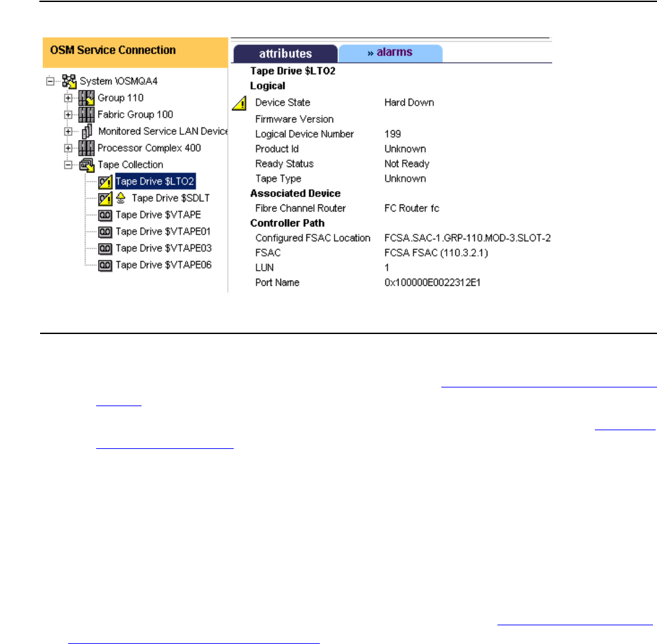Click the FC Router fc value

tap(412, 208)
